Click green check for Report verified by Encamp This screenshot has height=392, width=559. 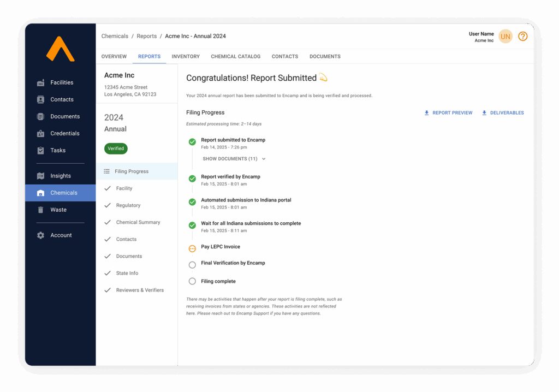192,179
